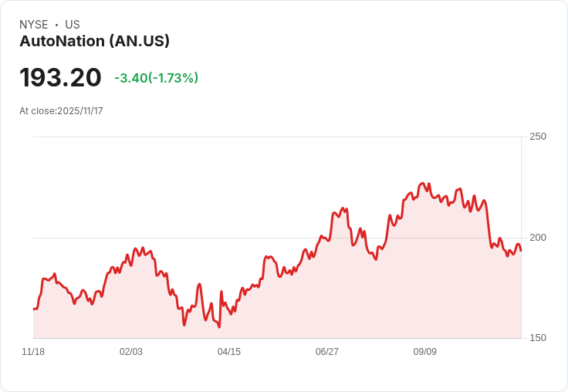Image resolution: width=568 pixels, height=392 pixels.
Task: Click the rightmost end of the price line
Action: tap(521, 250)
